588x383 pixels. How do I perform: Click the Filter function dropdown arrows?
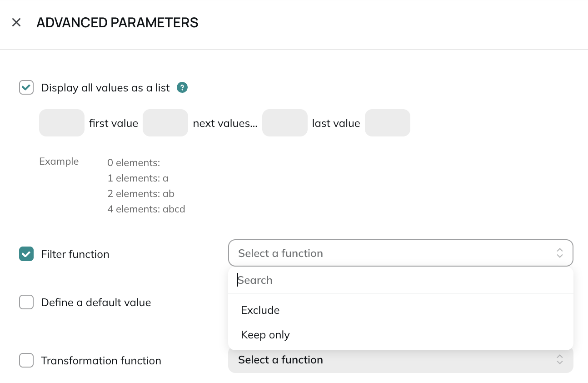tap(560, 253)
